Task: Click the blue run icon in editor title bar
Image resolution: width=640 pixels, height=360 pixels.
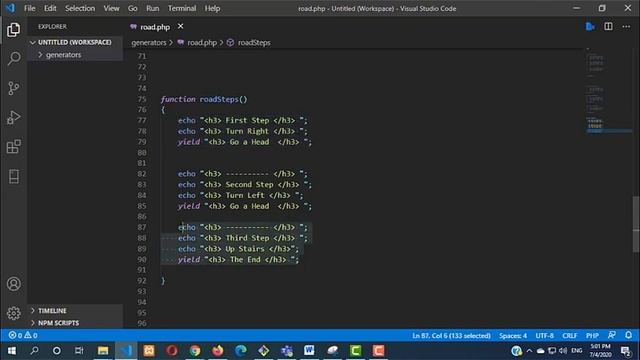Action: (x=590, y=27)
